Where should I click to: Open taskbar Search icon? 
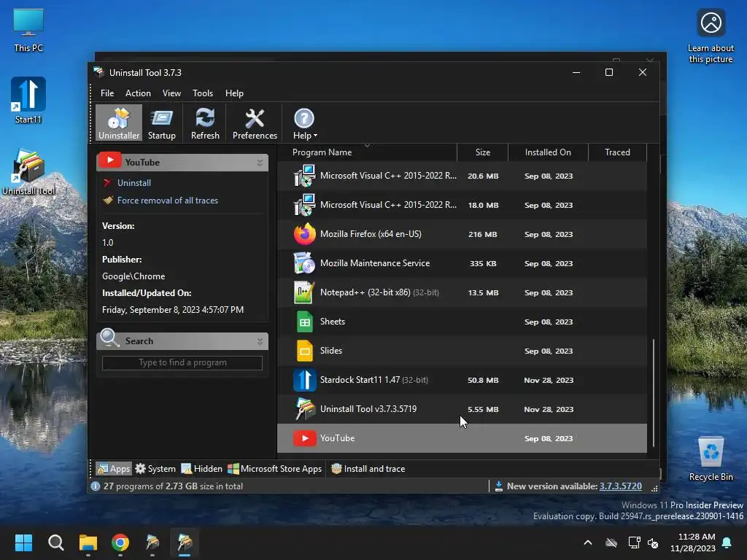tap(55, 542)
